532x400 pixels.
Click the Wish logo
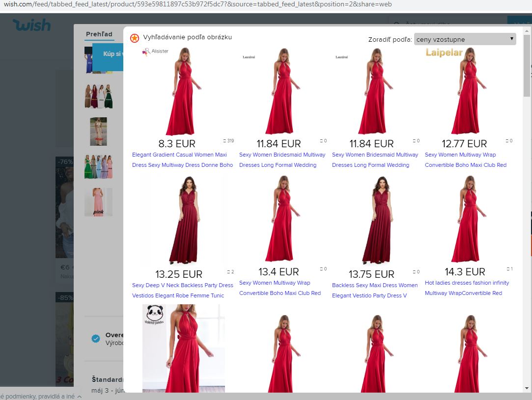(x=32, y=25)
